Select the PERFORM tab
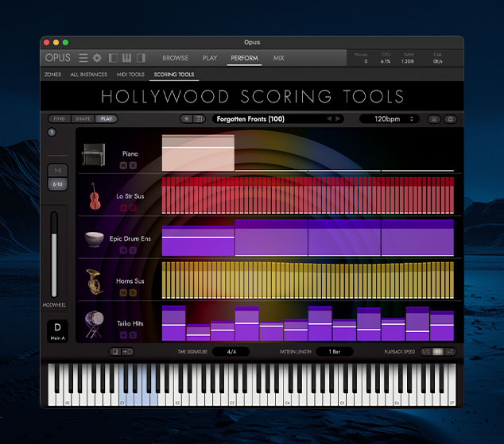 (244, 58)
